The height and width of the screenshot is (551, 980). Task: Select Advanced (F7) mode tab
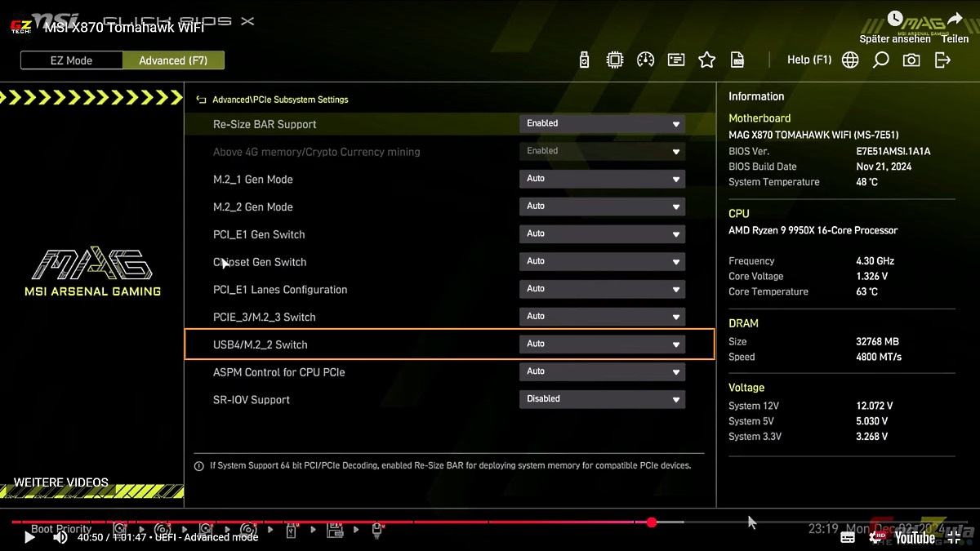tap(173, 60)
